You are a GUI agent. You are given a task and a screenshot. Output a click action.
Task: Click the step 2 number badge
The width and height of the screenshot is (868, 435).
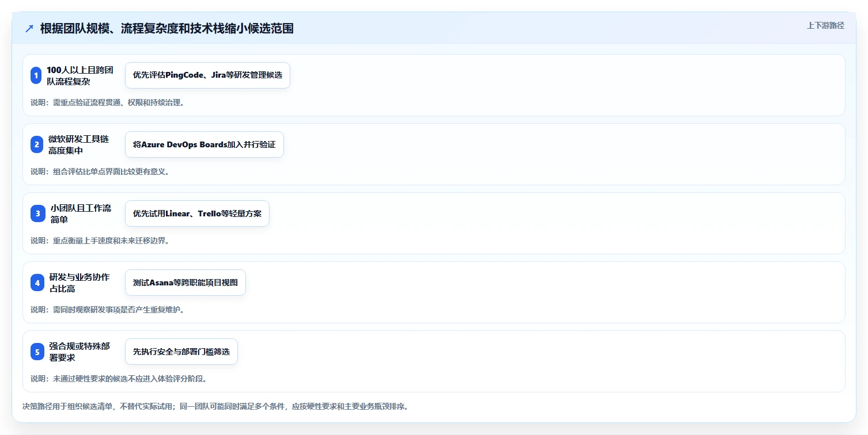pos(37,144)
